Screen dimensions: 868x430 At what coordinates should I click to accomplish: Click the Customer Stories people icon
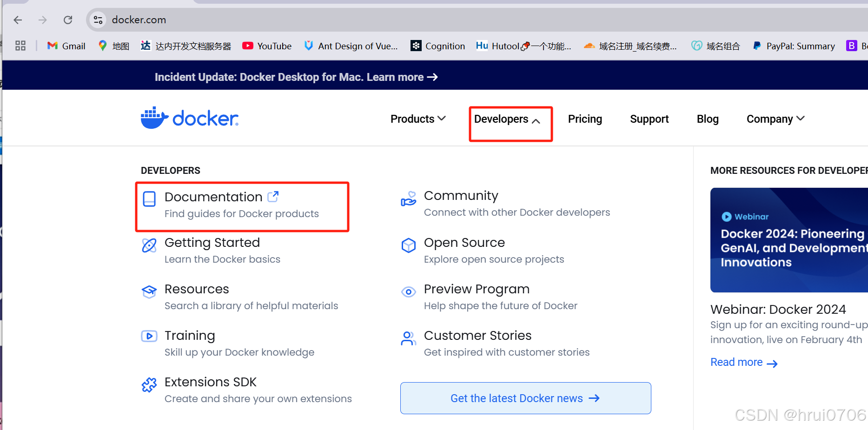408,338
